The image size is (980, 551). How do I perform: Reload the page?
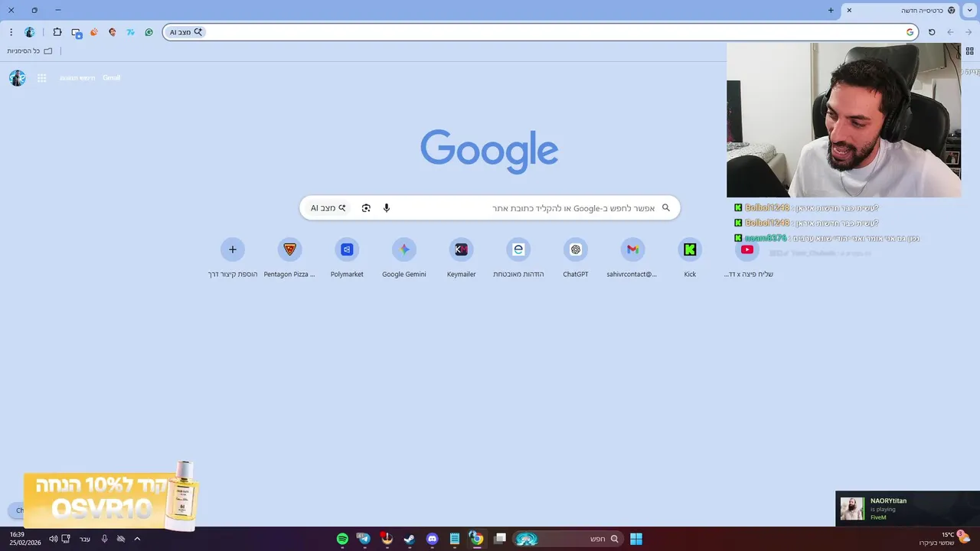(932, 32)
